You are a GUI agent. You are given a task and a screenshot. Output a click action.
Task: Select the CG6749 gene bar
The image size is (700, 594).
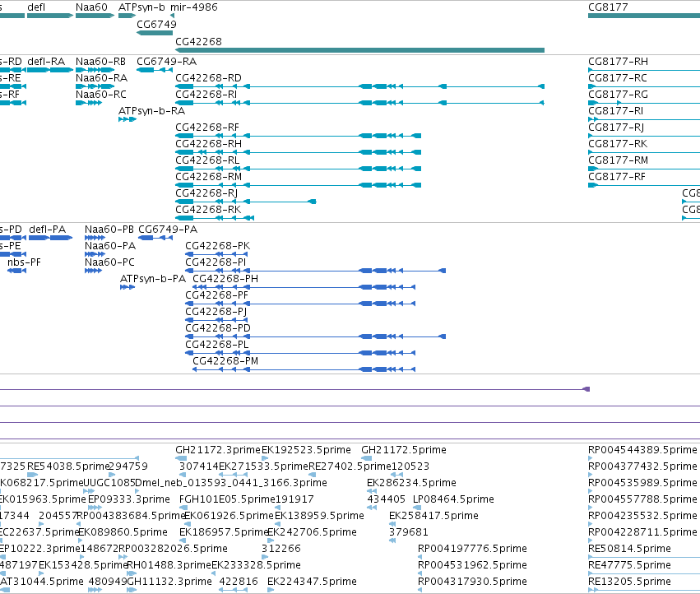tap(155, 33)
